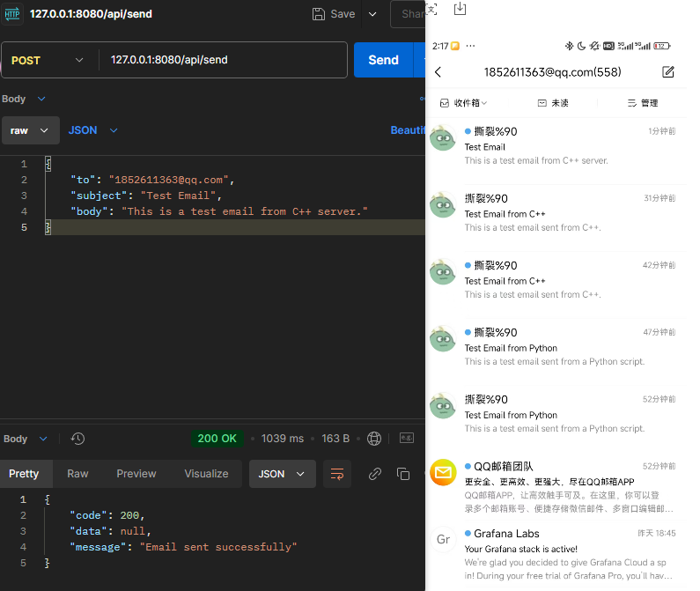The width and height of the screenshot is (700, 591).
Task: Click the Save floppy disk icon
Action: 319,14
